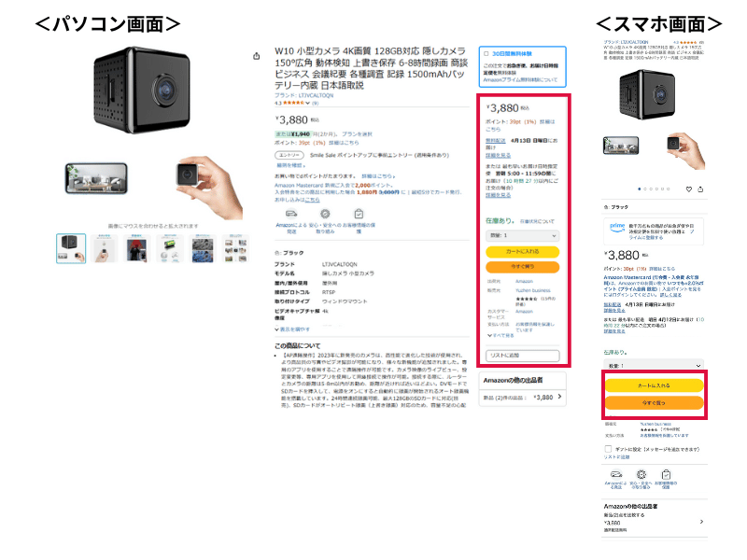Tap the clipboard protection icon on smartphone view

pos(666,474)
